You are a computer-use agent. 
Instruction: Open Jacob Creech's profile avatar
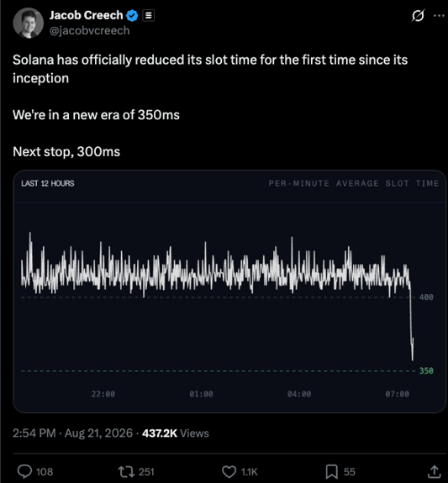pos(28,24)
